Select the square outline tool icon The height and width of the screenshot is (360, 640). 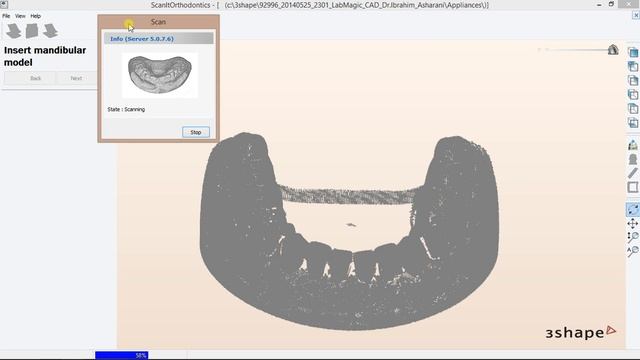(x=633, y=187)
